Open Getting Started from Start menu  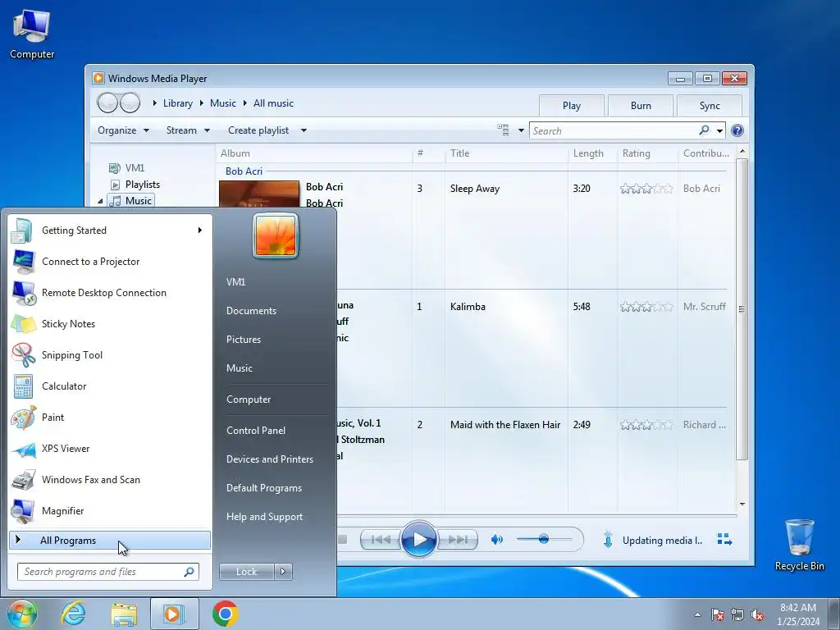click(109, 231)
